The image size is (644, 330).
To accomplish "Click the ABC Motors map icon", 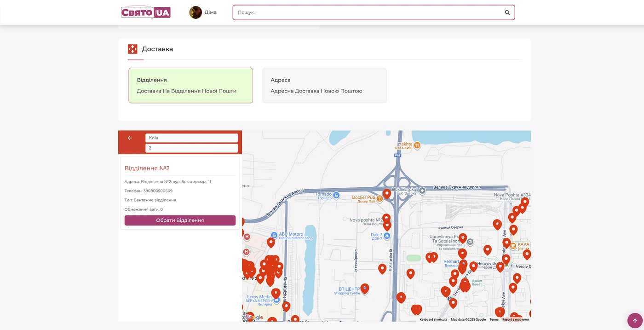I will 274,235.
